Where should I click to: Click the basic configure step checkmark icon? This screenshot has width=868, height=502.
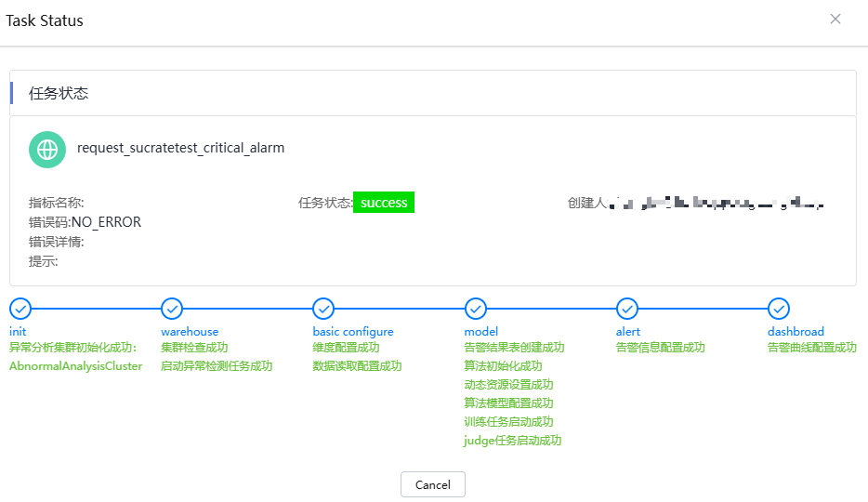coord(323,309)
